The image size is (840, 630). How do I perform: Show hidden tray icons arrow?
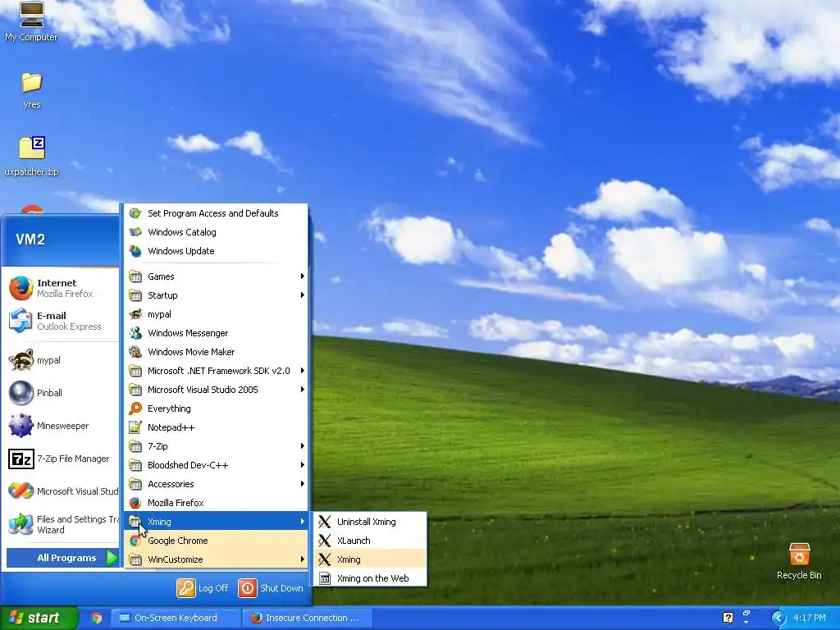pos(778,618)
